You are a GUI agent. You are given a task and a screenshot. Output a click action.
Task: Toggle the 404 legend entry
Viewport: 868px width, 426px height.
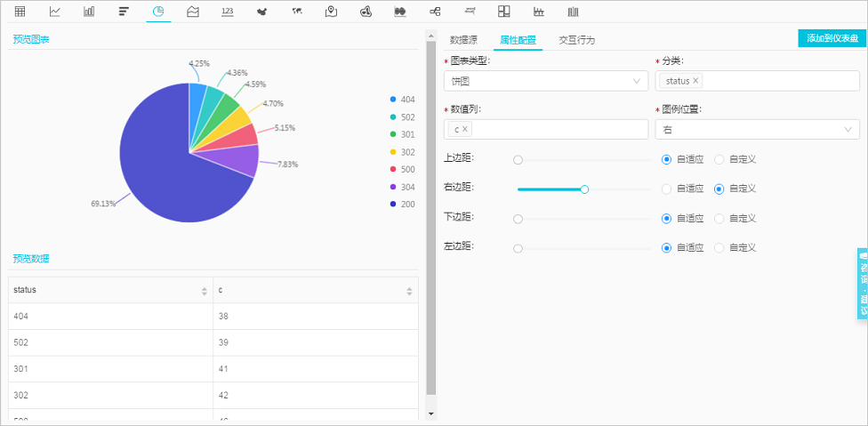pyautogui.click(x=403, y=100)
